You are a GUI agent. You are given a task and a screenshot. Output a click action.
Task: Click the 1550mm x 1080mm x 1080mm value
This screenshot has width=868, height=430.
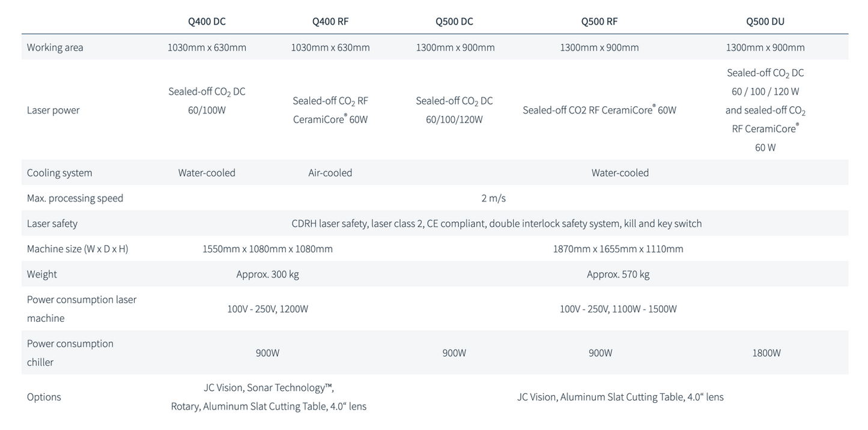(x=267, y=249)
